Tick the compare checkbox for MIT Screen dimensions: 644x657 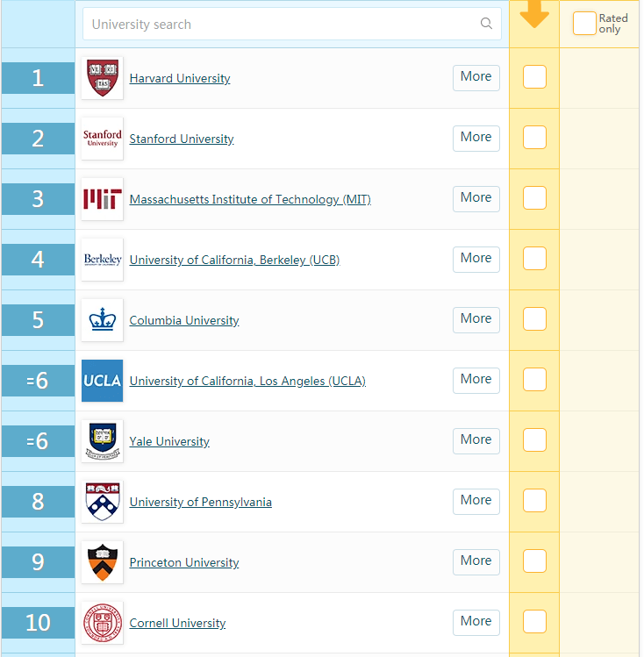(x=534, y=197)
